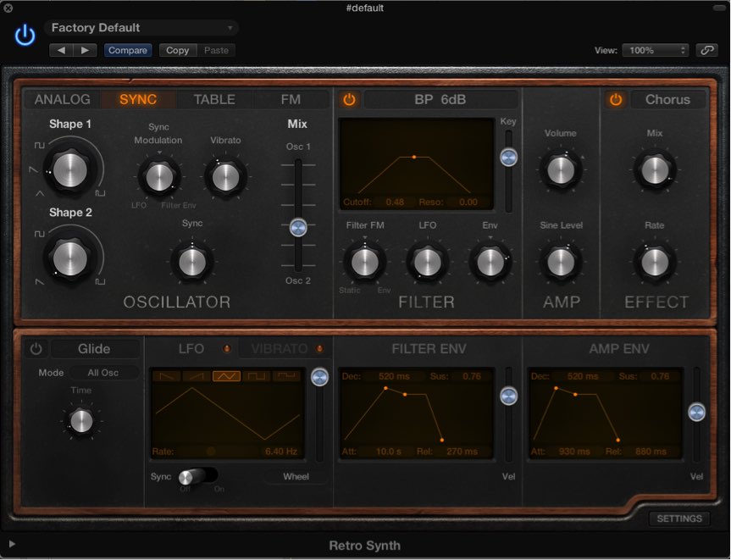Expand the View 100% zoom dropdown
Viewport: 731px width, 560px height.
coord(656,50)
